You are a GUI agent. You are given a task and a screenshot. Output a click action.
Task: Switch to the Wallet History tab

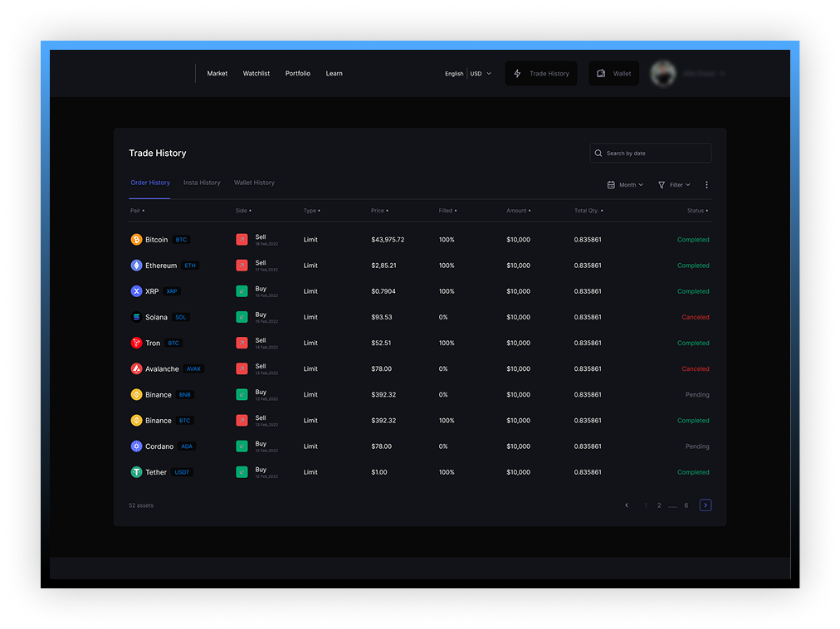click(254, 183)
